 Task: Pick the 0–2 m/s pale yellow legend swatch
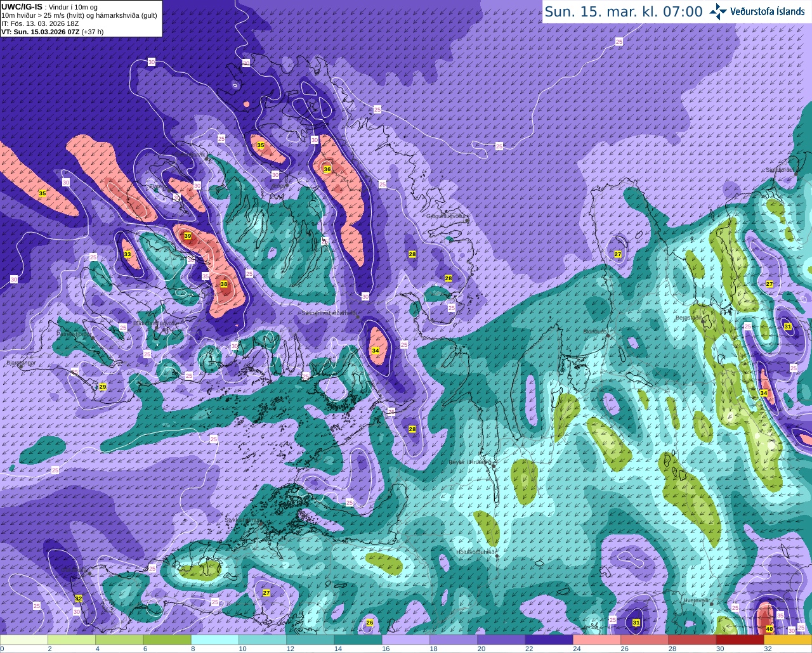[24, 640]
